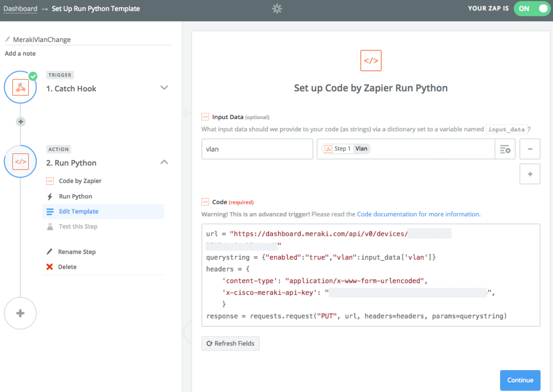The image size is (553, 392).
Task: Click the vlan key input field
Action: tap(257, 149)
